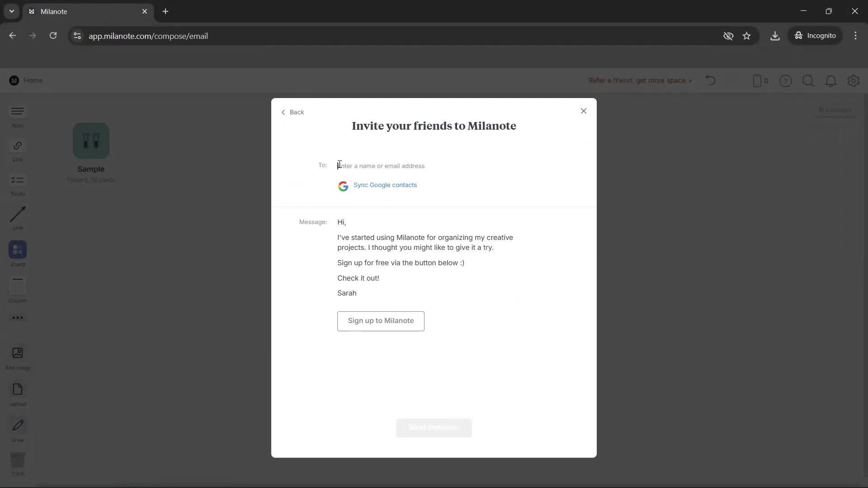Screen dimensions: 868x488
Task: Open the notifications bell
Action: 831,80
